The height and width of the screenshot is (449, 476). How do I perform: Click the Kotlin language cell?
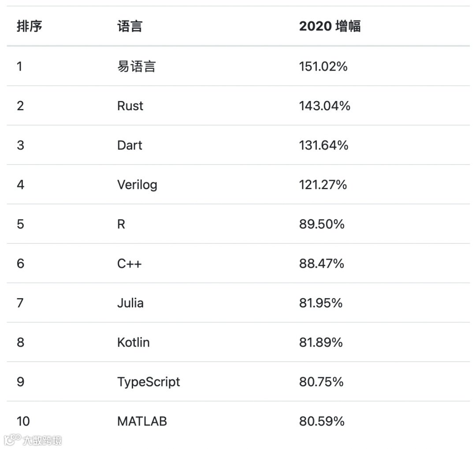(x=133, y=342)
